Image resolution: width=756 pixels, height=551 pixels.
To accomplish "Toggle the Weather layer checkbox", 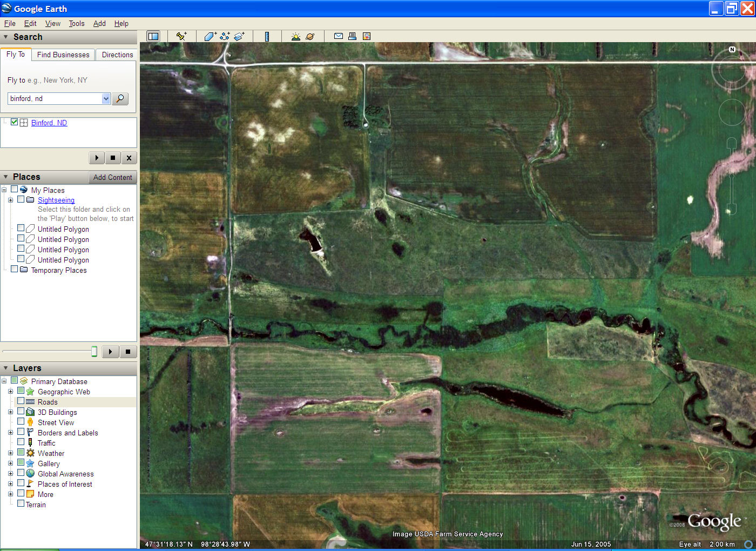I will point(21,452).
